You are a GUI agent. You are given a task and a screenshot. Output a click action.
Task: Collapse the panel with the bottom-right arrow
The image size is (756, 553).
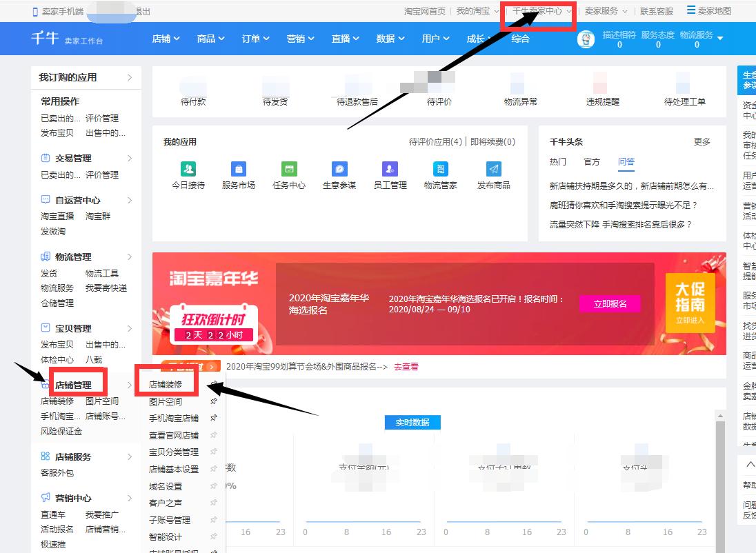(x=748, y=464)
